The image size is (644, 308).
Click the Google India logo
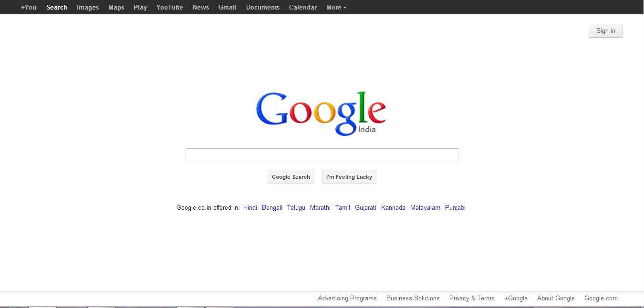[321, 113]
